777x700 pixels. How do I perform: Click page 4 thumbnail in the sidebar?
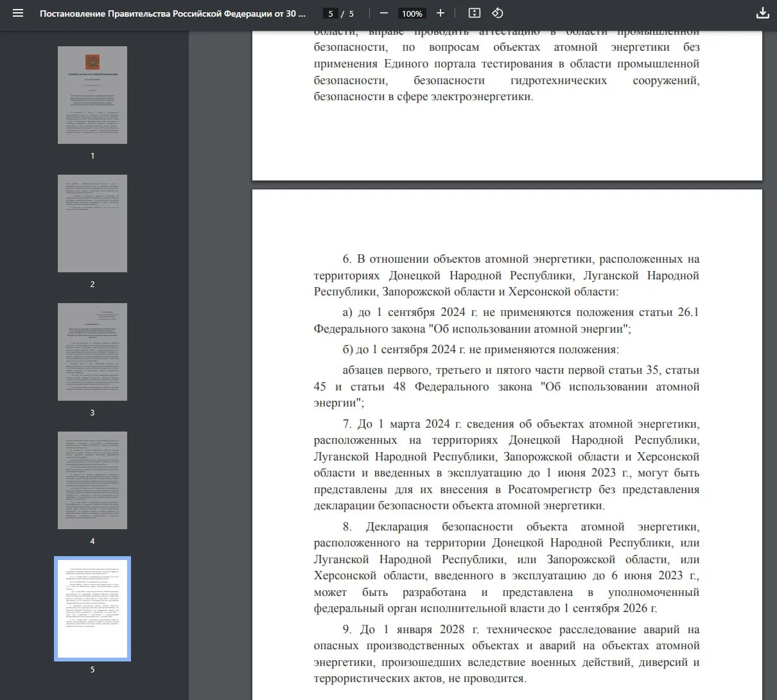(92, 480)
